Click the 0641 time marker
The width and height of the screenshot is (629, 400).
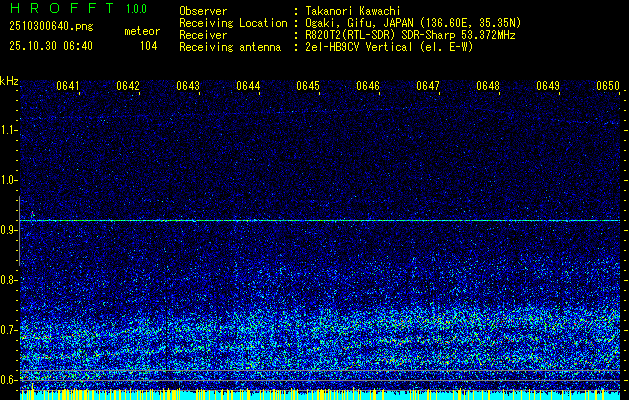coord(68,86)
